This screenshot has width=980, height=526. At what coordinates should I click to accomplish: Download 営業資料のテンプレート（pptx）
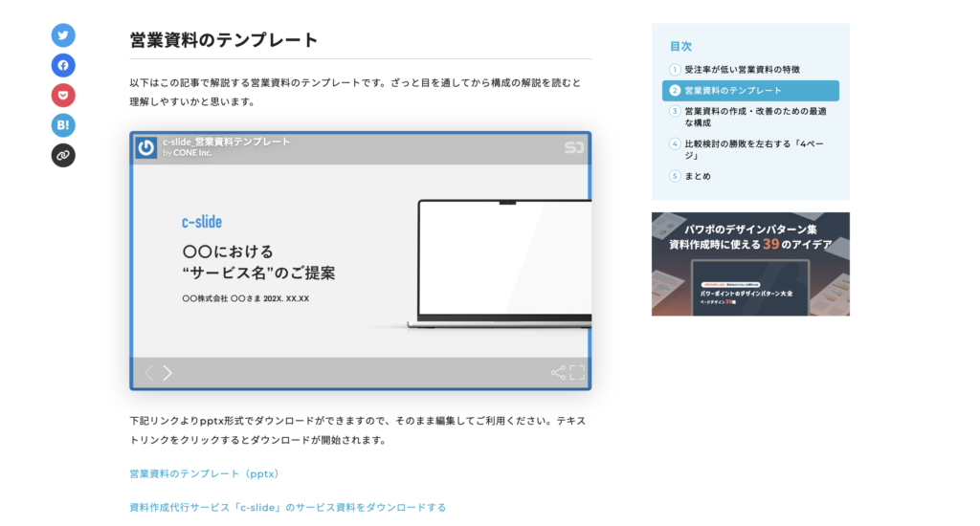(x=205, y=473)
